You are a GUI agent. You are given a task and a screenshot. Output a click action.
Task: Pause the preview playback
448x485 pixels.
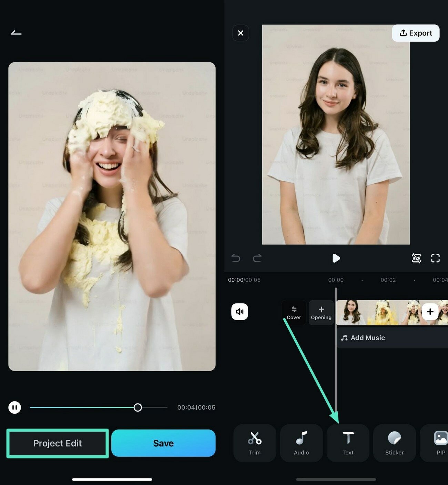(x=15, y=407)
